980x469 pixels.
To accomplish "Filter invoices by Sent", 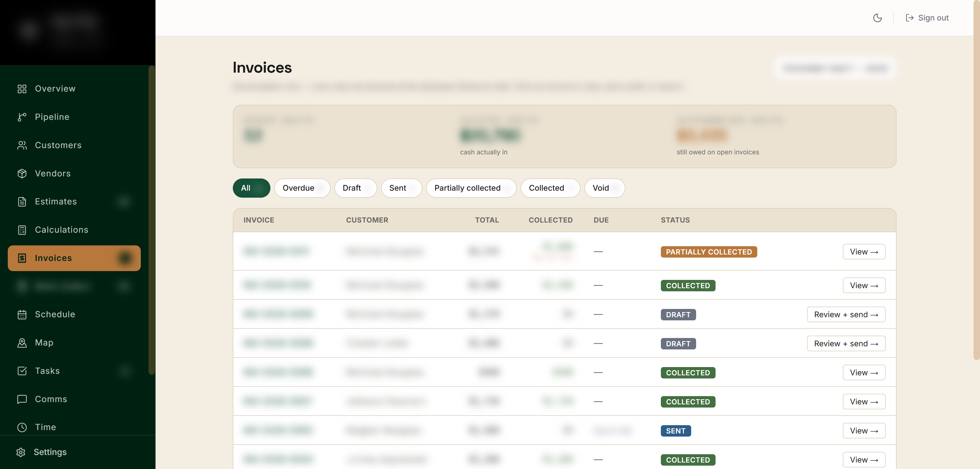I will (x=401, y=188).
